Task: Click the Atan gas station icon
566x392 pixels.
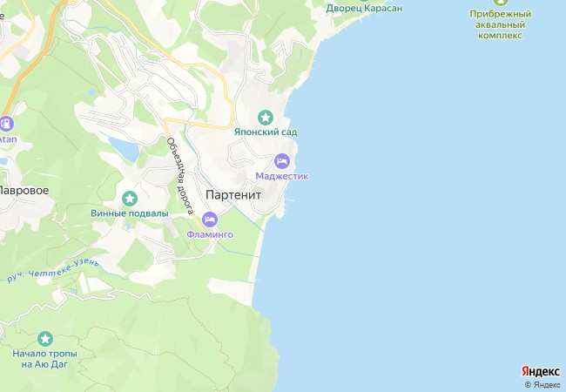Action: point(6,124)
